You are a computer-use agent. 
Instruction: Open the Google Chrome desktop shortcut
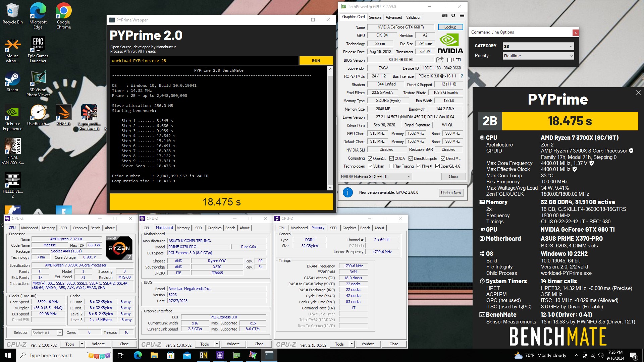pyautogui.click(x=63, y=16)
